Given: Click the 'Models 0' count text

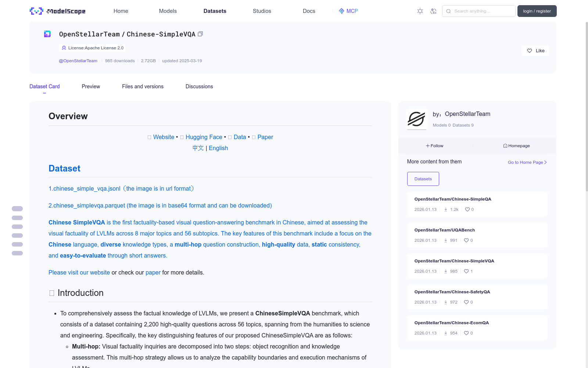Looking at the screenshot, I should coord(442,125).
